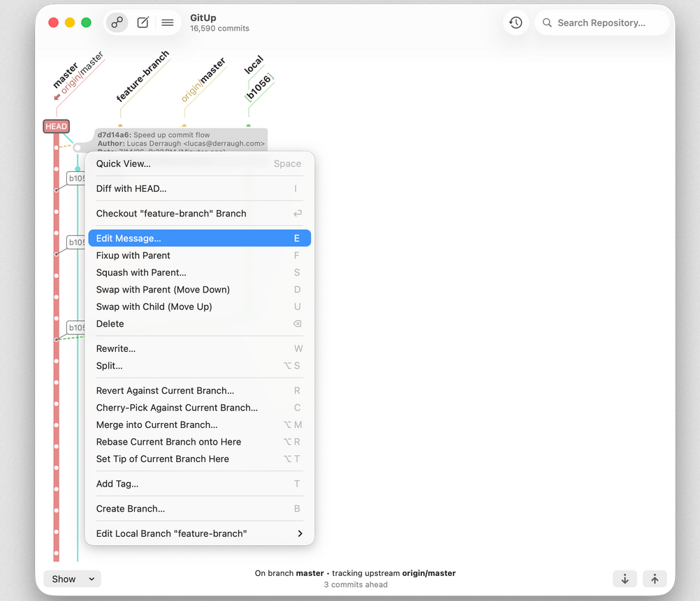Image resolution: width=700 pixels, height=601 pixels.
Task: Click the yellow origin/master branch label
Action: click(203, 80)
